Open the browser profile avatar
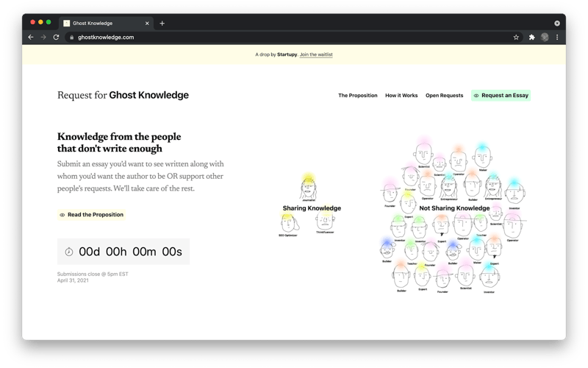 [545, 38]
